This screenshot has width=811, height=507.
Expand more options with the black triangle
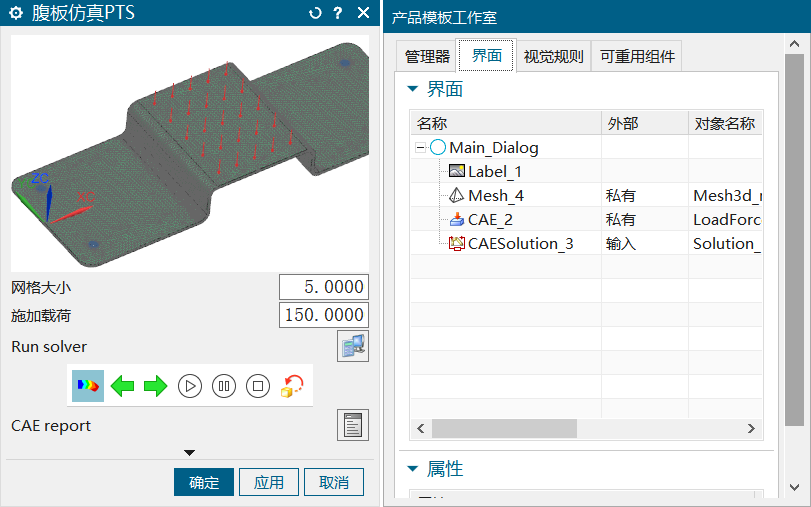pos(189,453)
